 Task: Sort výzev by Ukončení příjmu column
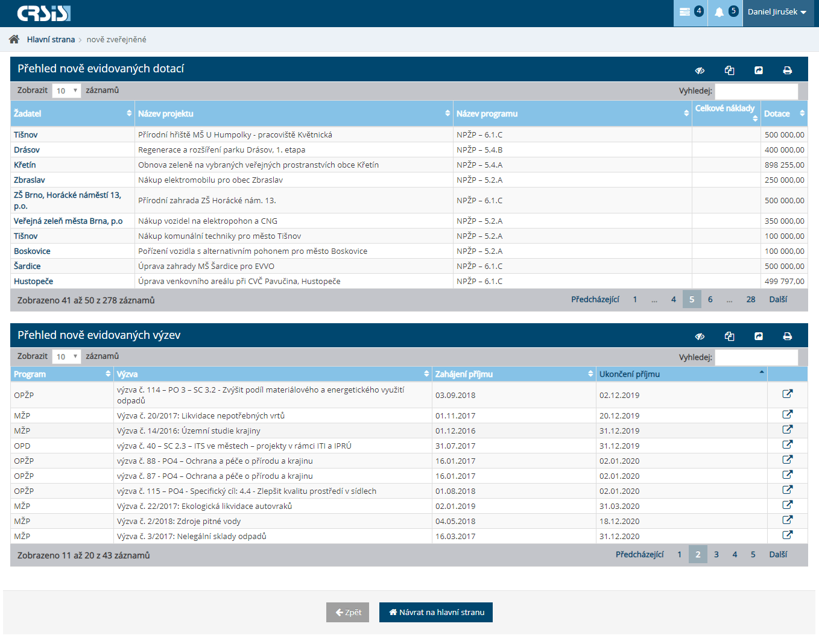pyautogui.click(x=681, y=374)
